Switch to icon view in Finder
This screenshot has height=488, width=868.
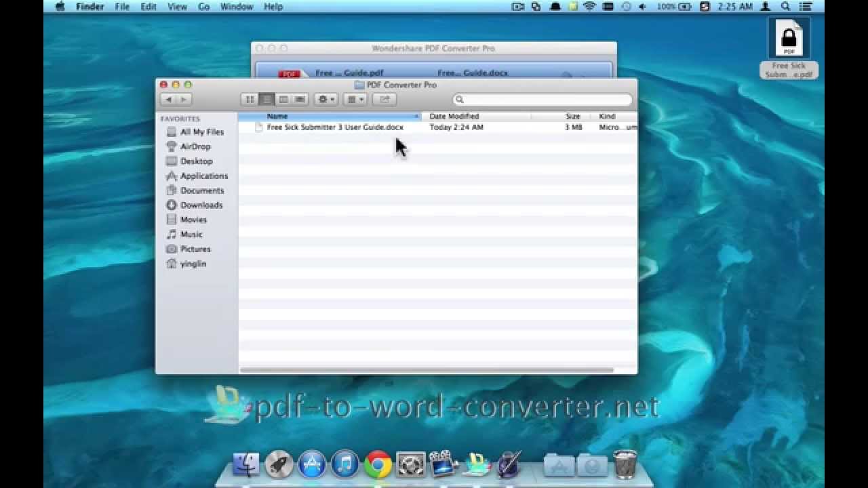250,100
